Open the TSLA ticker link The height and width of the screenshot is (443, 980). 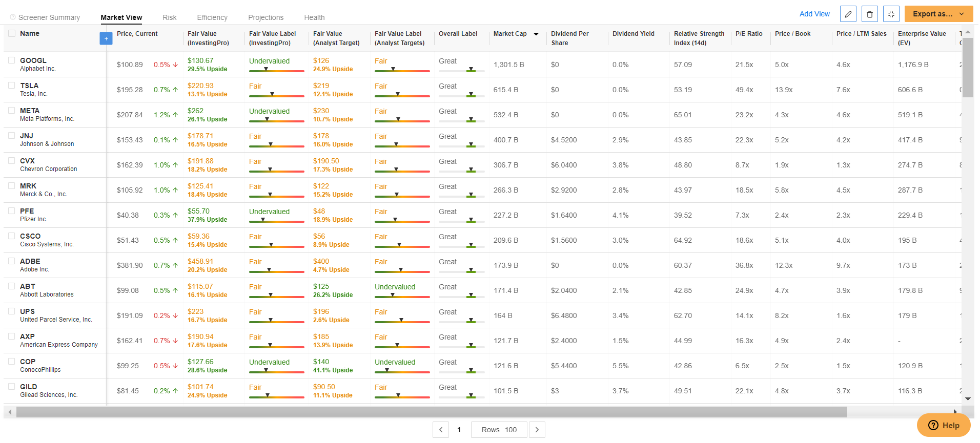[x=29, y=86]
